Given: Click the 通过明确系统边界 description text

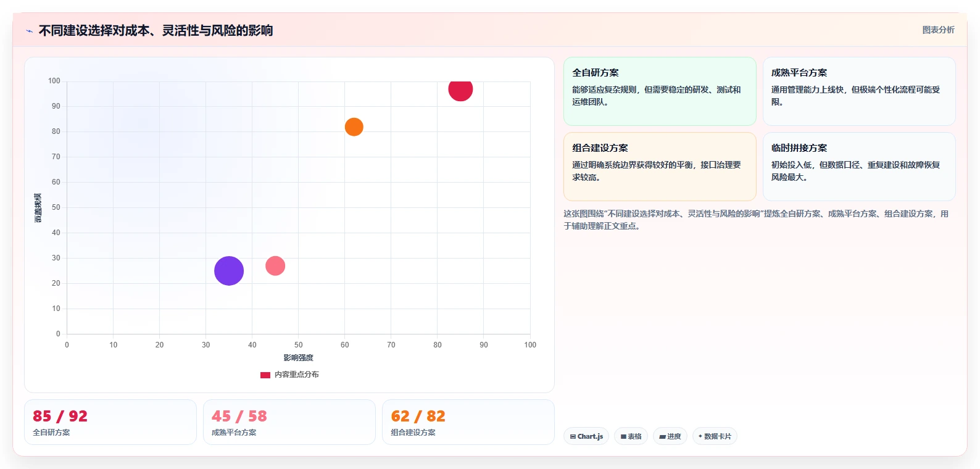Looking at the screenshot, I should [656, 171].
